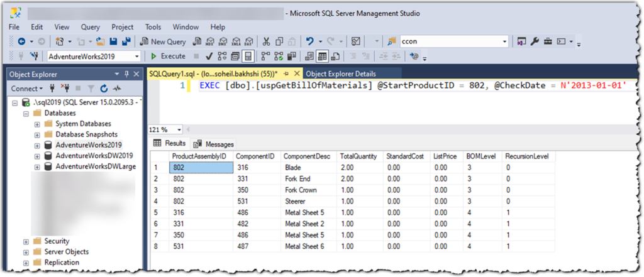644x277 pixels.
Task: Collapse the Databases folder node
Action: [26, 113]
